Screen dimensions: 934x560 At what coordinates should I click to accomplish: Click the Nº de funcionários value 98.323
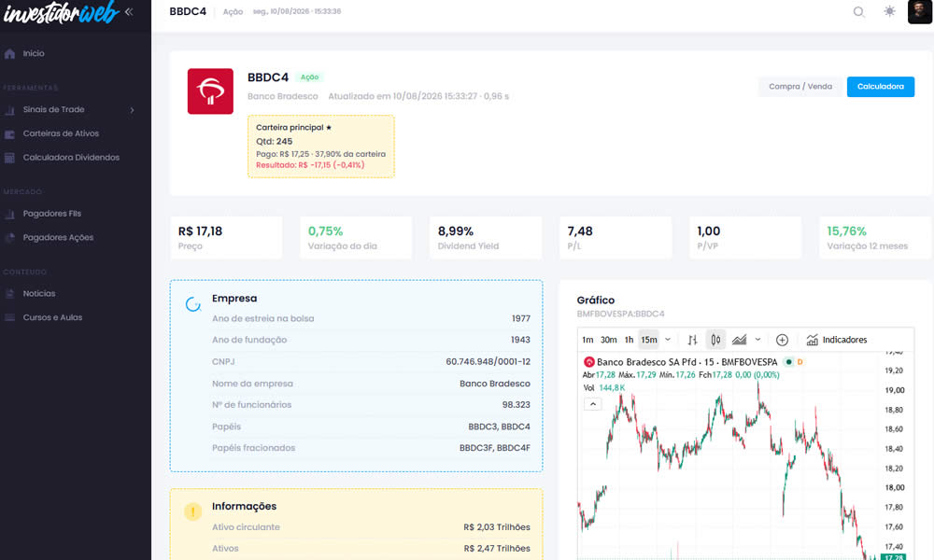(516, 405)
